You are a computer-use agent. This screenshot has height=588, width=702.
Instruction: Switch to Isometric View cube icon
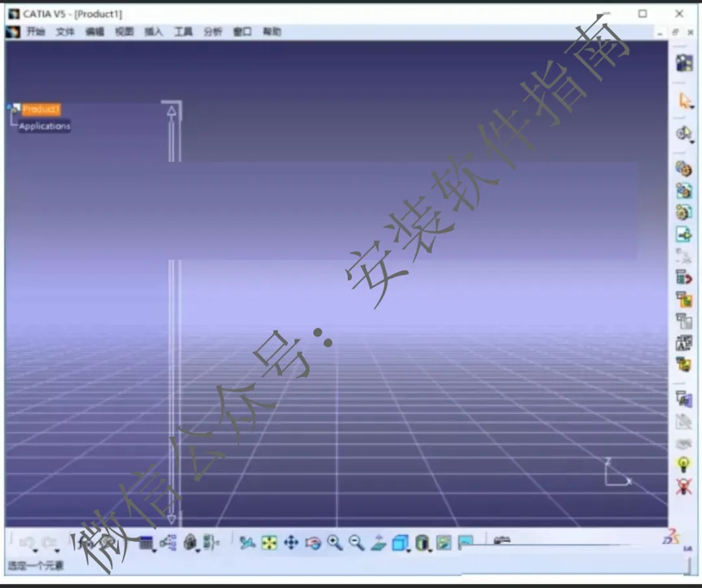(x=399, y=543)
